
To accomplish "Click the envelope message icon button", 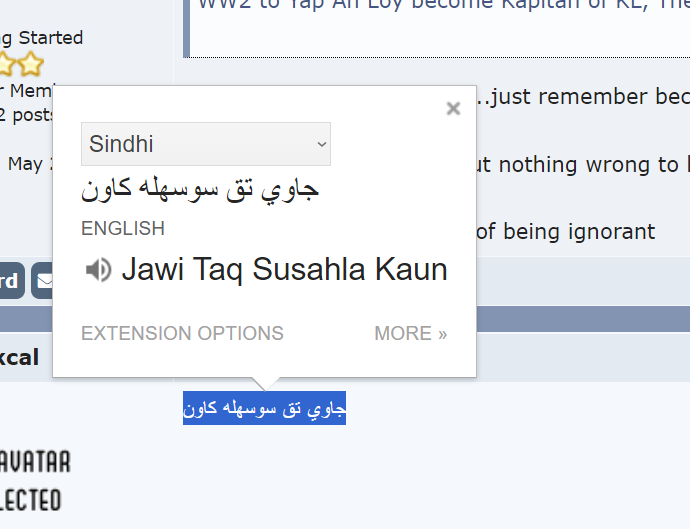I will [x=43, y=281].
